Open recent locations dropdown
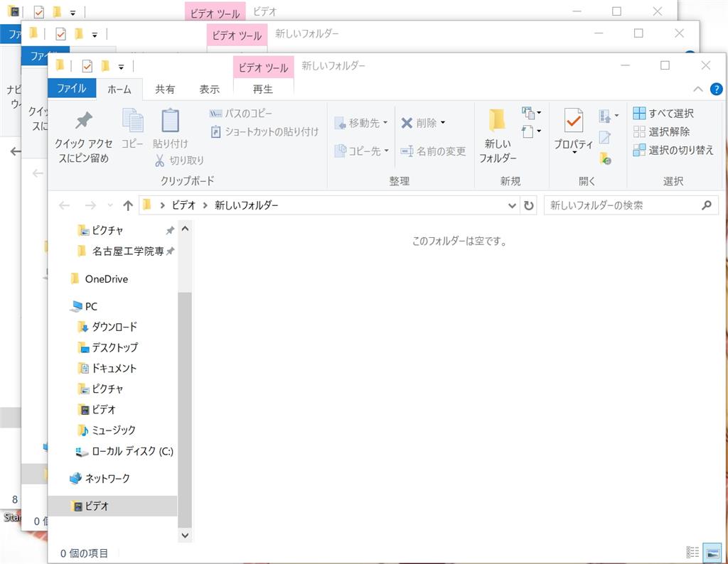The height and width of the screenshot is (564, 728). [110, 205]
